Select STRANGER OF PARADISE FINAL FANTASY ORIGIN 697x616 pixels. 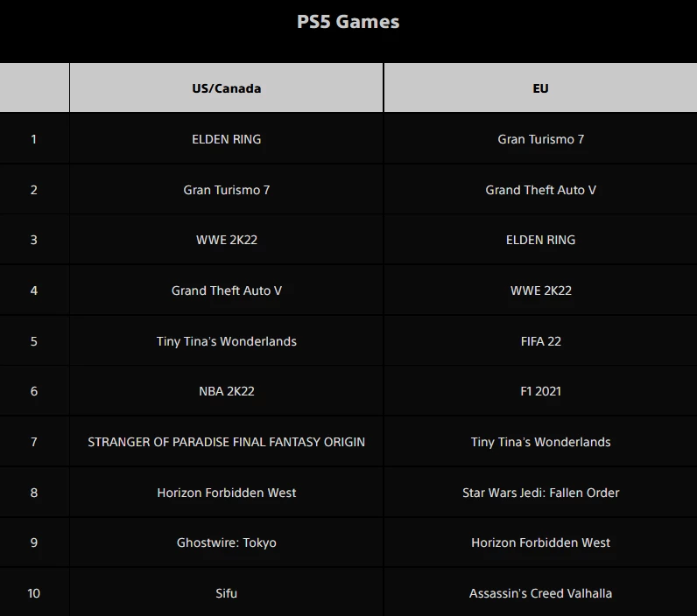pos(226,442)
